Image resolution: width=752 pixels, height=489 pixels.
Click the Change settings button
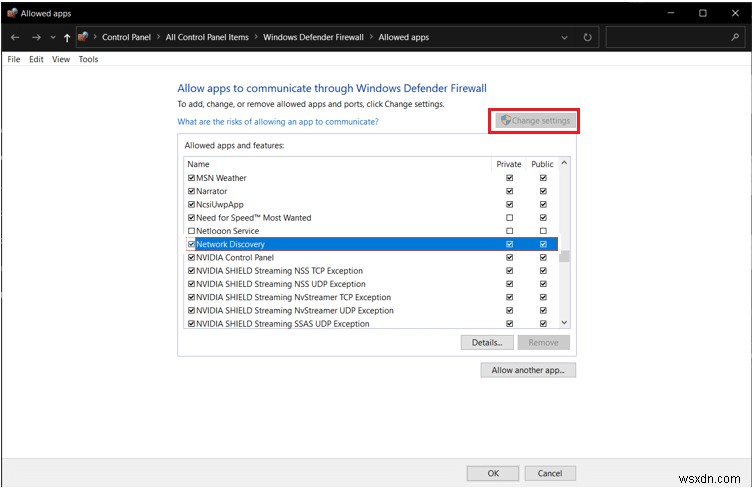coord(535,121)
